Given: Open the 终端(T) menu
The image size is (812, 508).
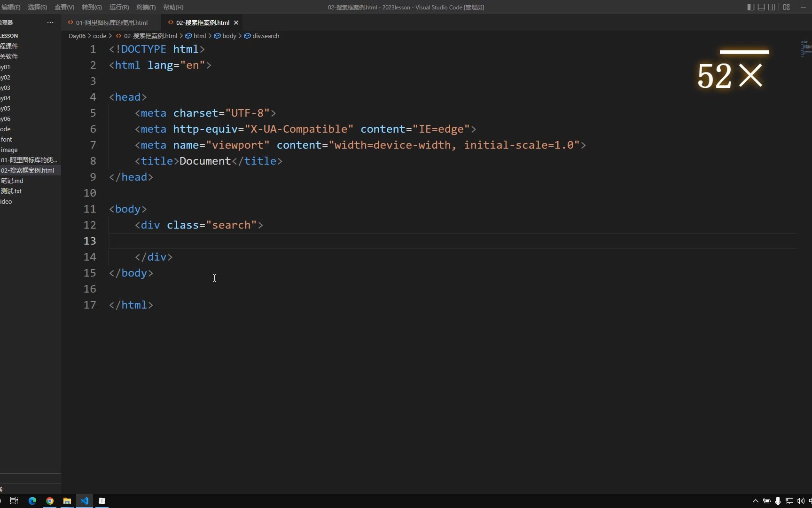Looking at the screenshot, I should (146, 7).
